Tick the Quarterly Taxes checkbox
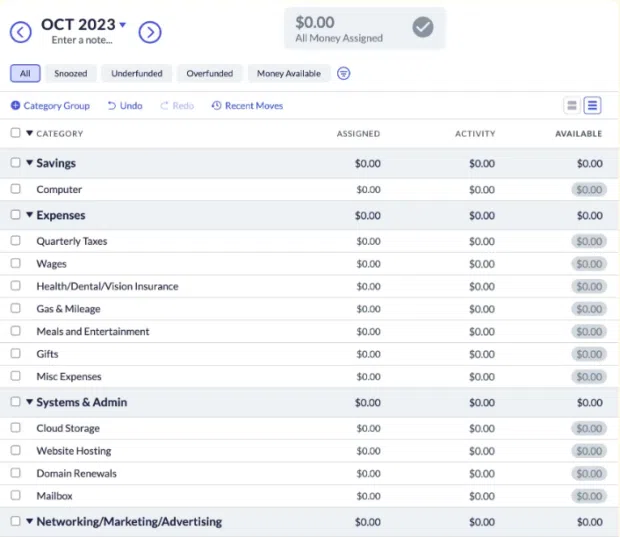The height and width of the screenshot is (537, 620). click(x=15, y=241)
